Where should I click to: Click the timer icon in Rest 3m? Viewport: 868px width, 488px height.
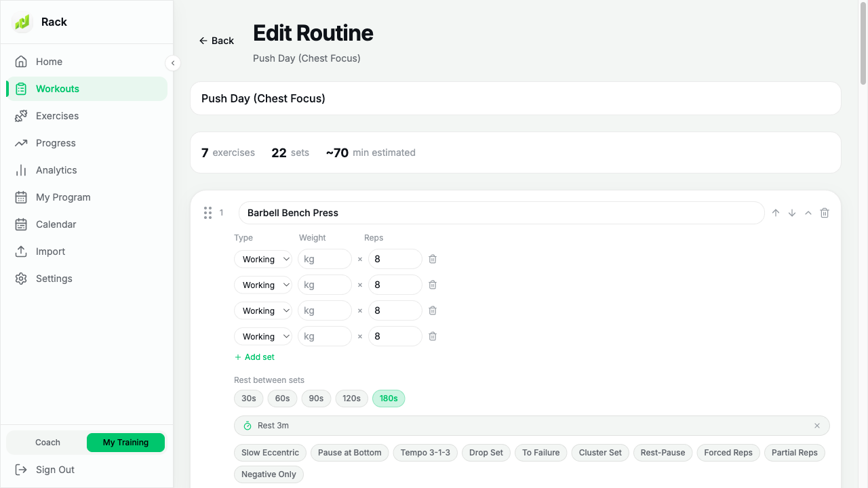click(x=248, y=426)
